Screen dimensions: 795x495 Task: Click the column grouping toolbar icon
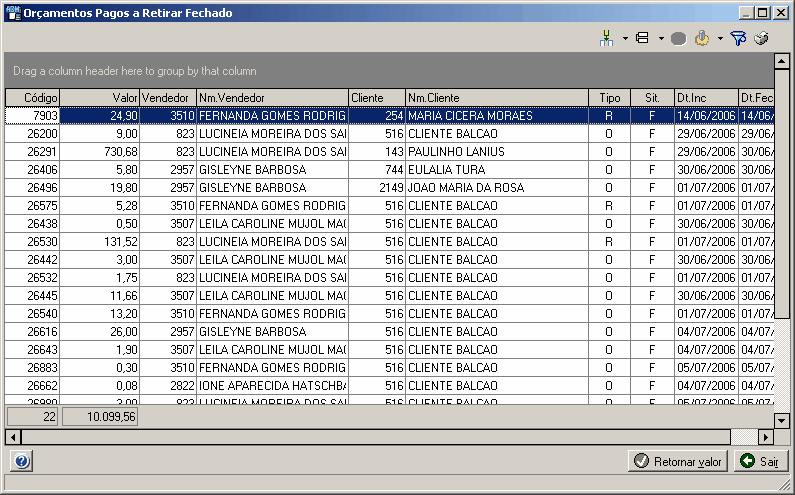[x=606, y=38]
